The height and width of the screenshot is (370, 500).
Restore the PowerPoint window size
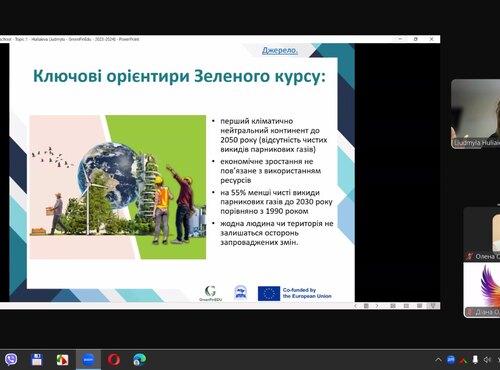416,39
